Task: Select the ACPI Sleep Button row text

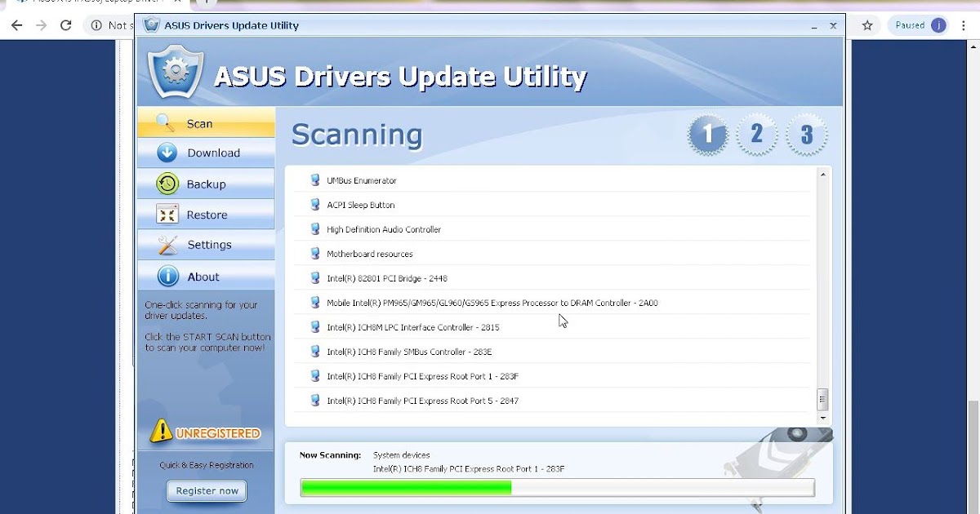Action: [x=361, y=206]
